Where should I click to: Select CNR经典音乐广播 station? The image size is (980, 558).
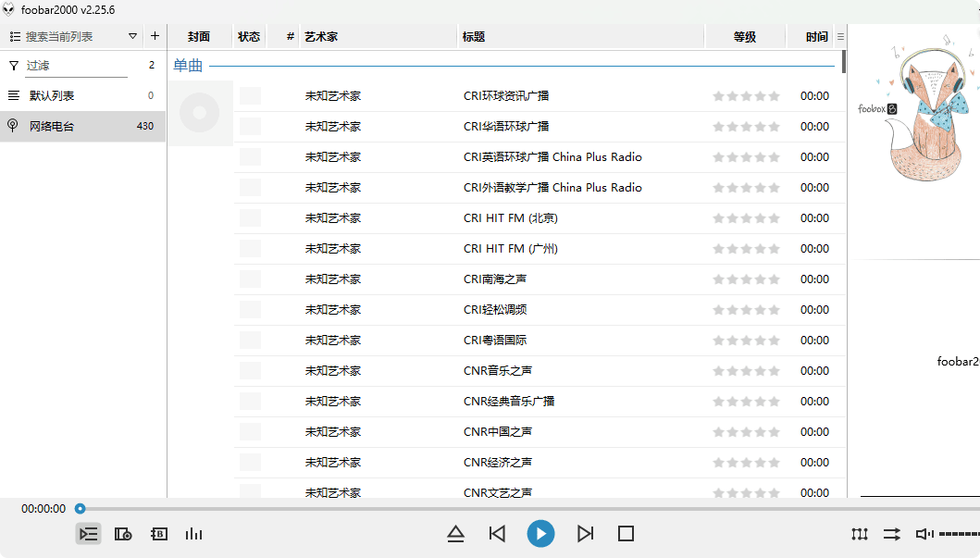click(540, 402)
